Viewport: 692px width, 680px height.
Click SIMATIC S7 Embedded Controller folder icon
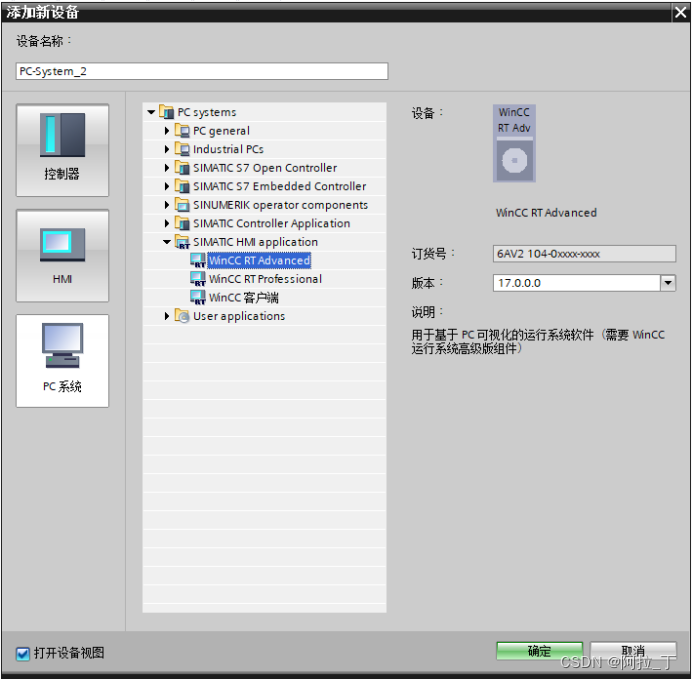pos(182,186)
